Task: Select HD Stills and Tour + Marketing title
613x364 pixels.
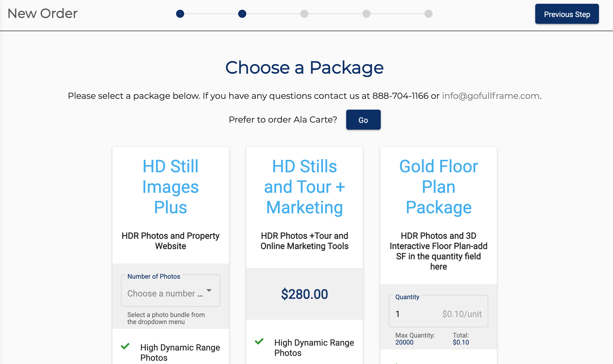Action: (304, 187)
